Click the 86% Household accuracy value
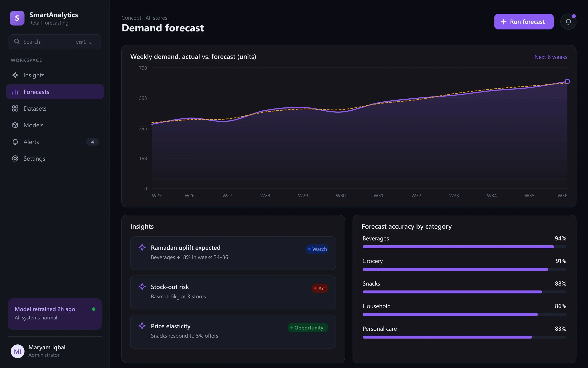Screen dimensions: 588x368 [561, 306]
